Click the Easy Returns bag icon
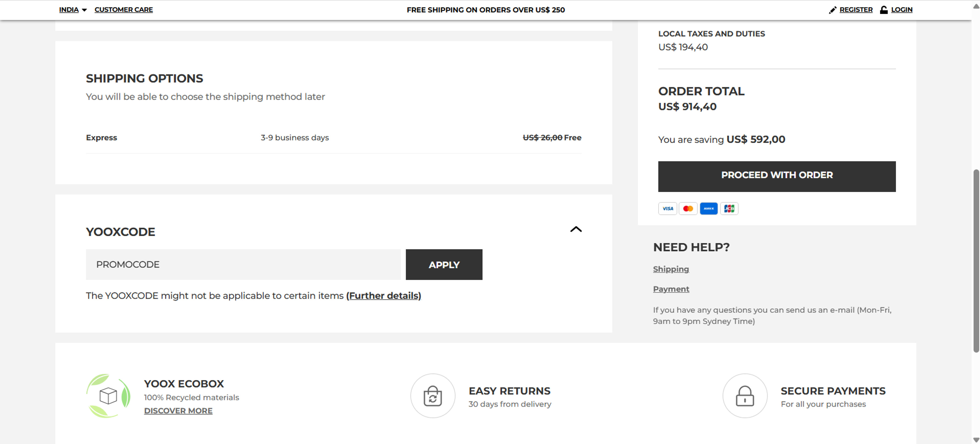Image resolution: width=980 pixels, height=444 pixels. [433, 396]
